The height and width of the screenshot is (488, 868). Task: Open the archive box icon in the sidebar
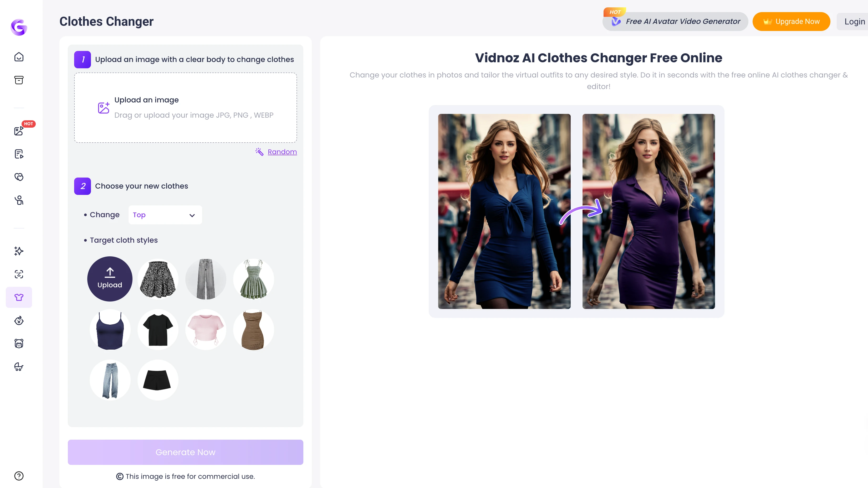pos(19,80)
